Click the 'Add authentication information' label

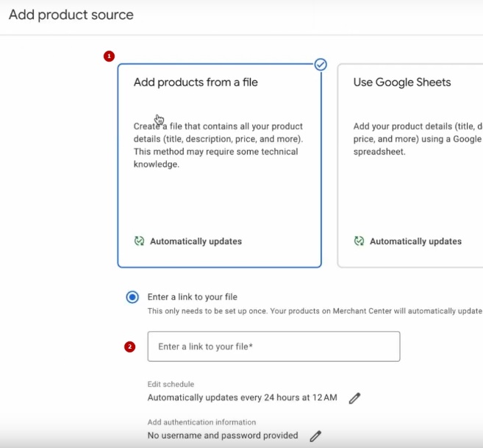201,422
